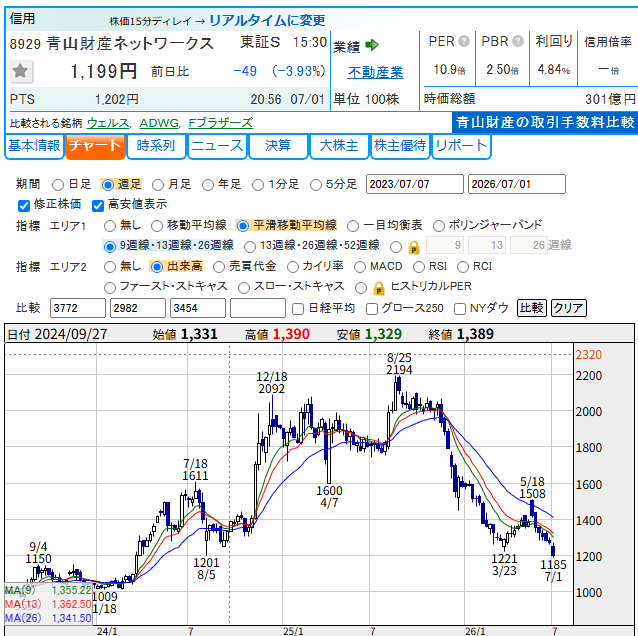Click 青山財産の取引手数料比較 banner
The height and width of the screenshot is (636, 638).
point(545,122)
